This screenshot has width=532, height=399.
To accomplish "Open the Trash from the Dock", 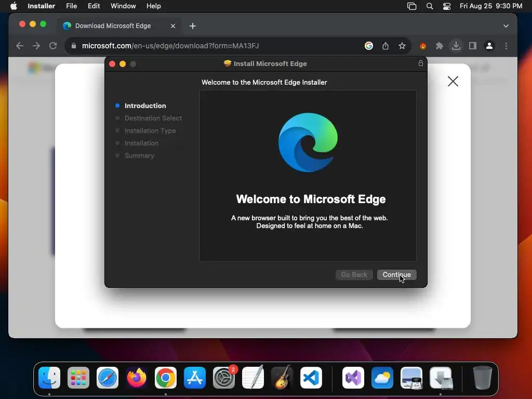I will click(483, 378).
